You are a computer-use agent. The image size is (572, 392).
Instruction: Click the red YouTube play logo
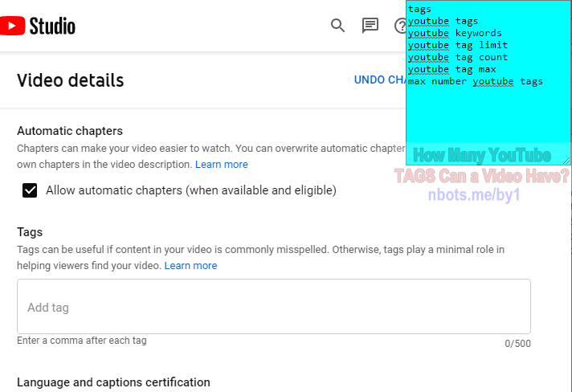(x=12, y=26)
